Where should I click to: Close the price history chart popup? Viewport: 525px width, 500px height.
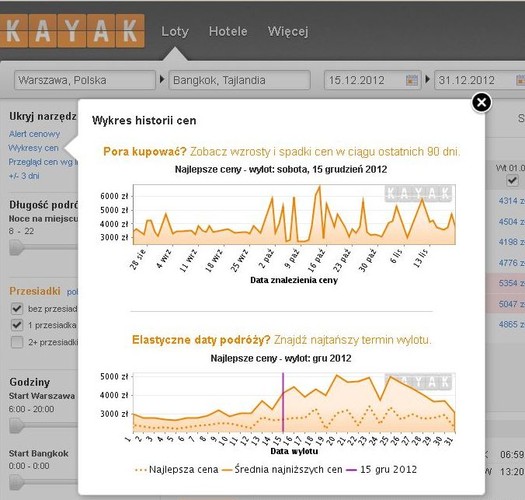(x=481, y=102)
